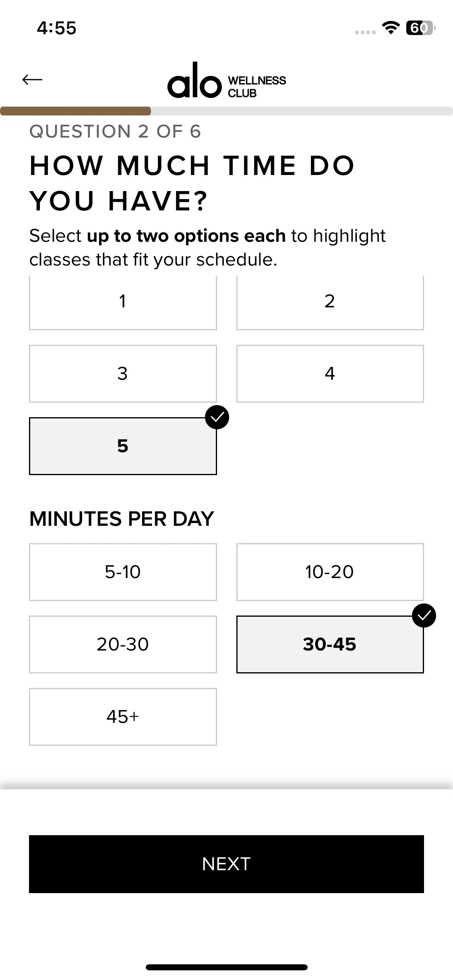Tap the home indicator bar

226,967
